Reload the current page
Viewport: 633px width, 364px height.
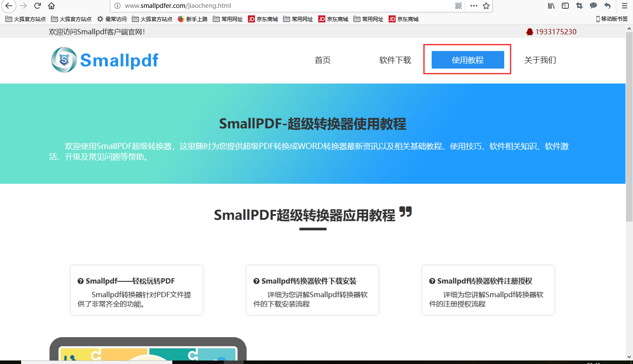point(37,6)
